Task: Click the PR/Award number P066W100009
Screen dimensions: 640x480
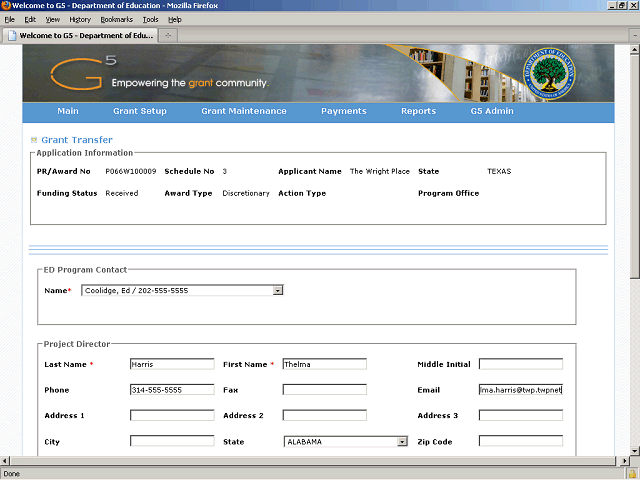Action: point(131,171)
